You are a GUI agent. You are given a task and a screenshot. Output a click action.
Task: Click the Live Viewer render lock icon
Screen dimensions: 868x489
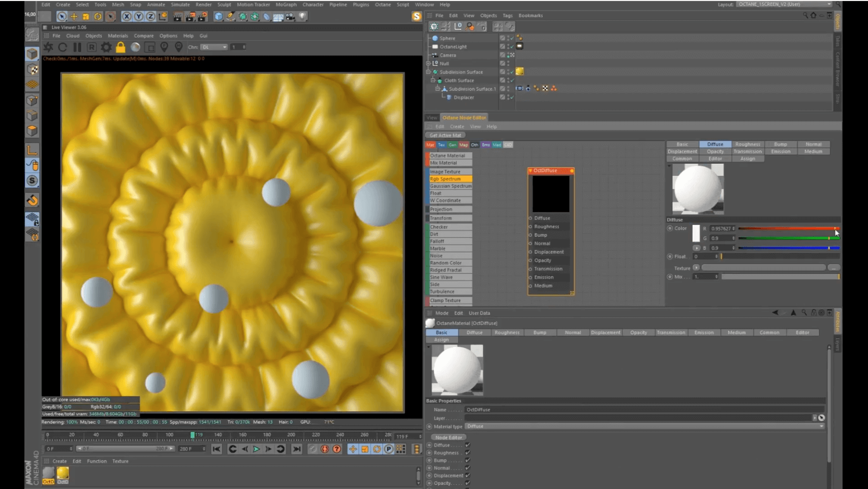pos(120,47)
